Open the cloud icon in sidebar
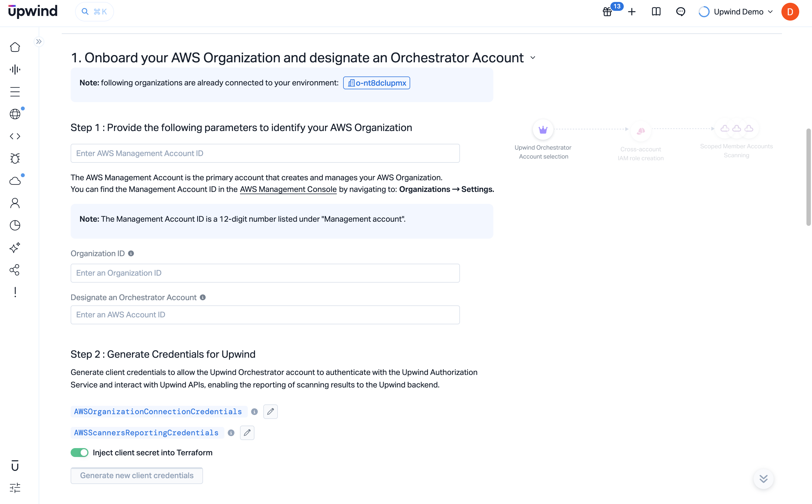 point(15,181)
